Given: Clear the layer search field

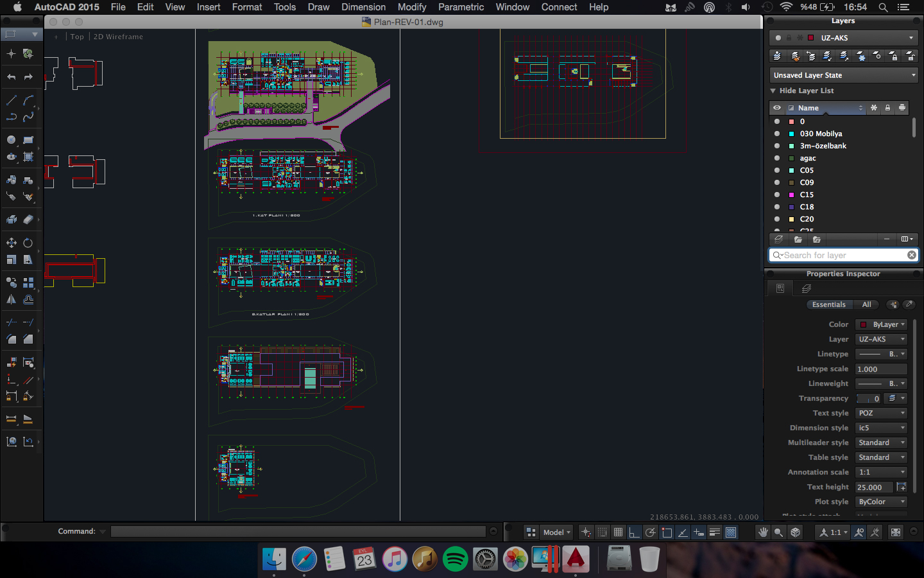Looking at the screenshot, I should (x=911, y=255).
